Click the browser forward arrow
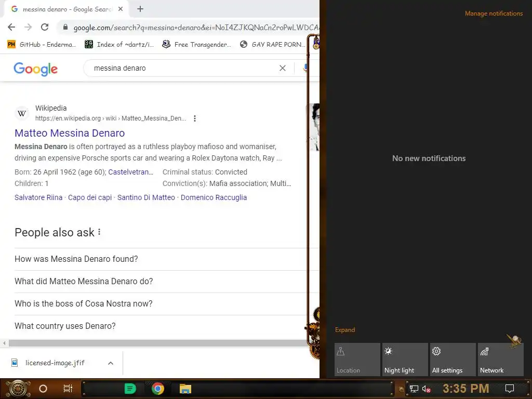 [x=28, y=27]
